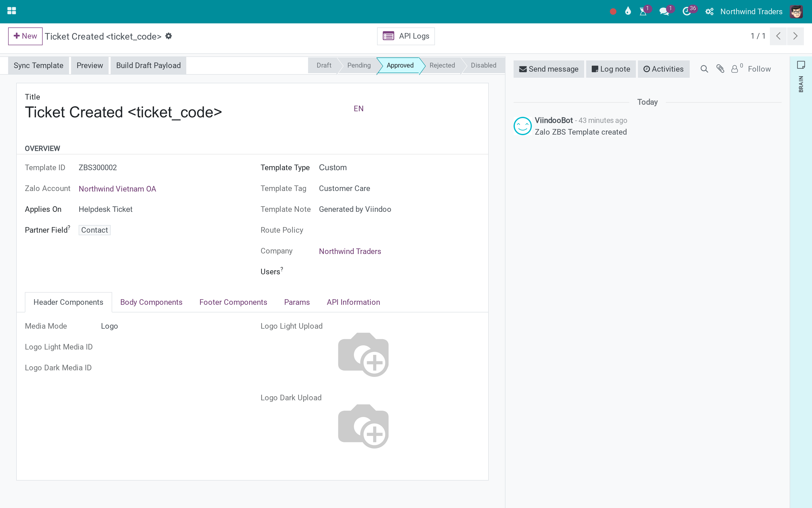Open the record actions gear next to title
Image resolution: width=812 pixels, height=508 pixels.
point(168,36)
